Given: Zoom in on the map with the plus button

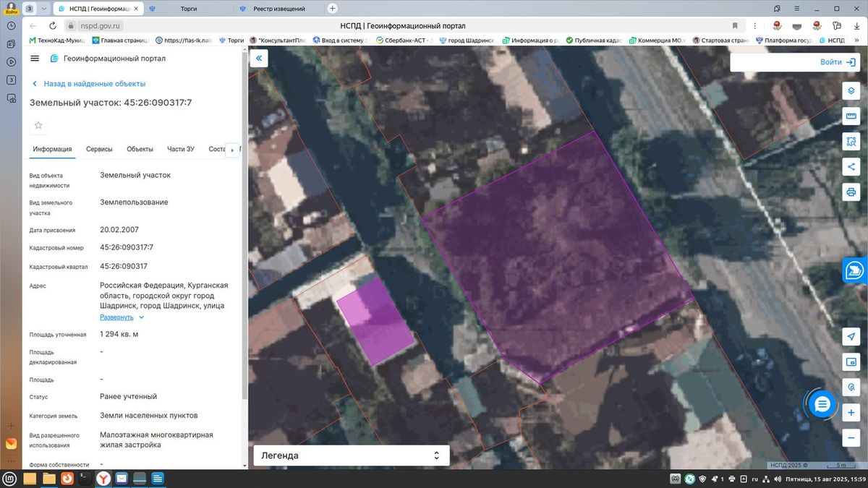Looking at the screenshot, I should click(851, 412).
